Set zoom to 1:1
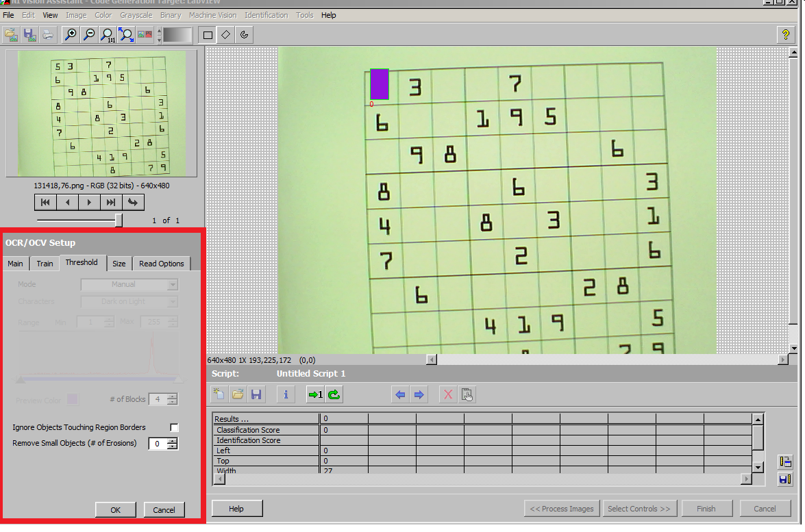Viewport: 805px width, 532px height. [x=108, y=35]
